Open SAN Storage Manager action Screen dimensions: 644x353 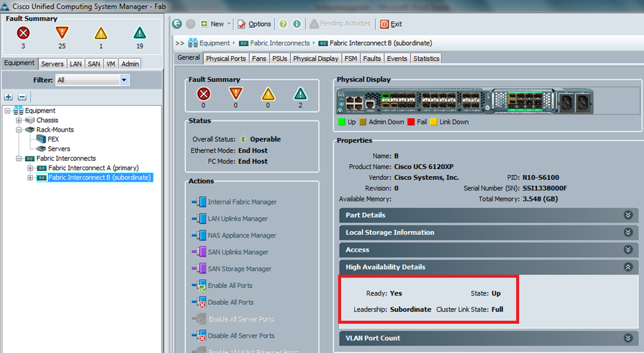(x=231, y=269)
